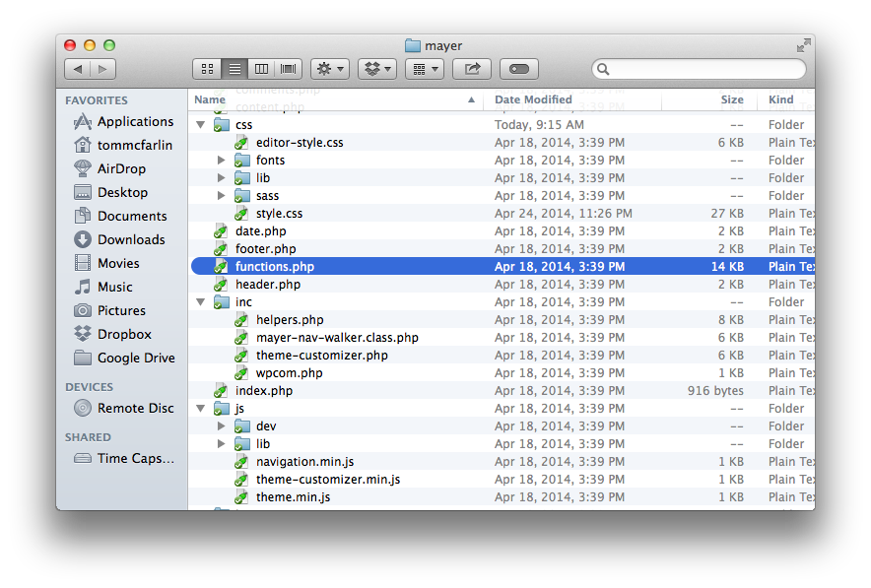Select the style.css file

point(502,214)
